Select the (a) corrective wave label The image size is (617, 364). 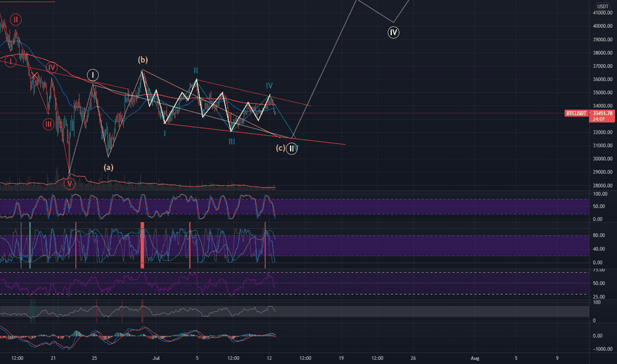[109, 167]
